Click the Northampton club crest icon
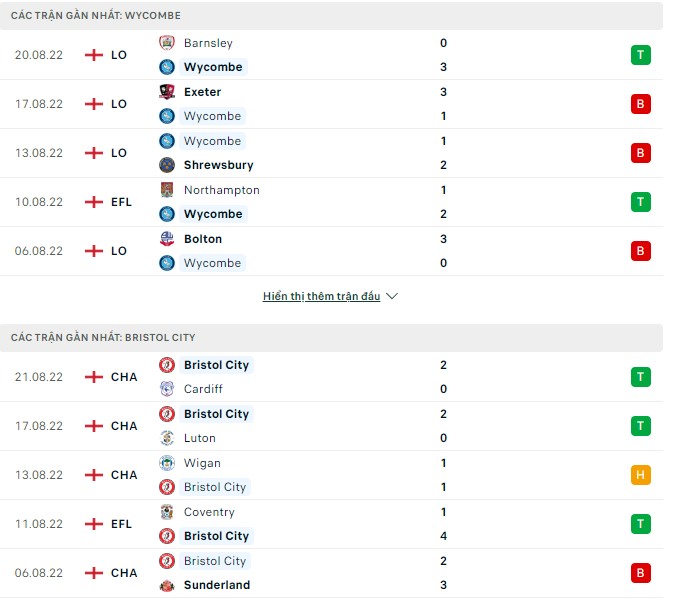Viewport: 673px width, 604px height. point(167,190)
